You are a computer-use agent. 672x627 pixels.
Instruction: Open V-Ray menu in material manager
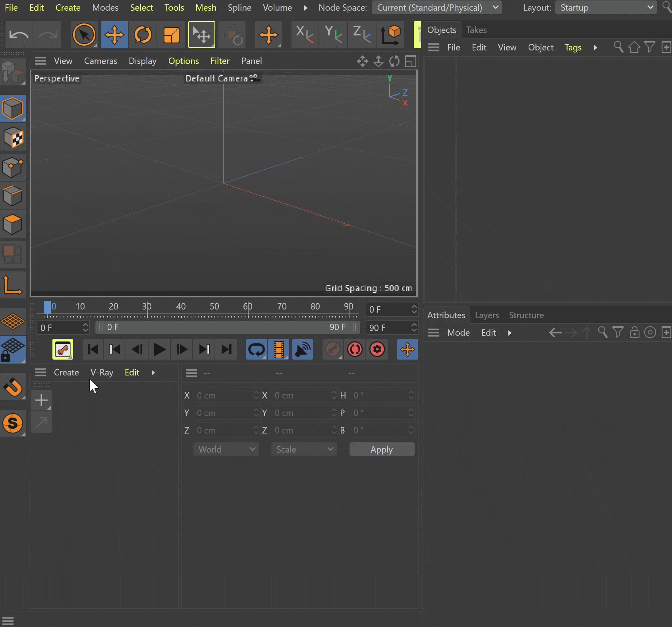coord(102,372)
